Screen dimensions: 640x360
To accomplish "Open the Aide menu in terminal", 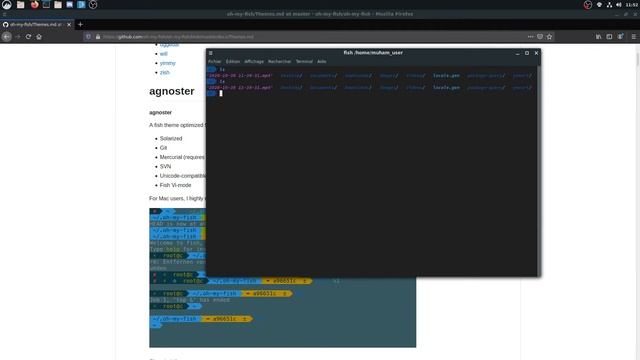I will [322, 61].
